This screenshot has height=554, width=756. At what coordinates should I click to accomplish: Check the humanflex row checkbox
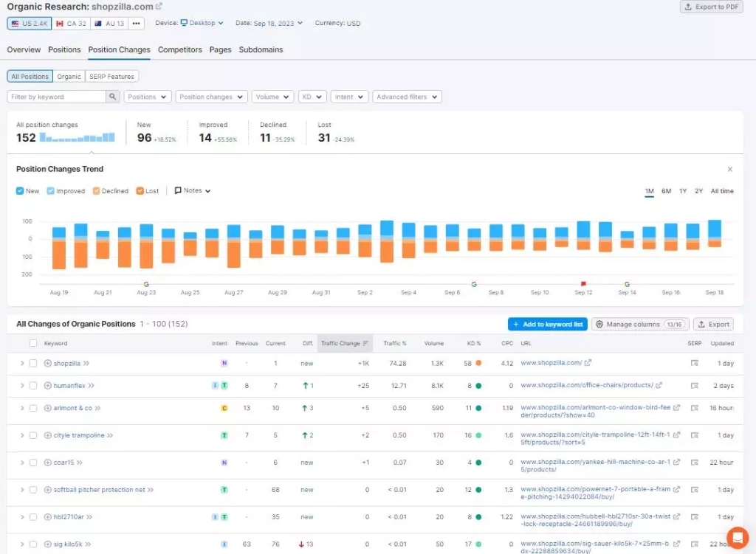pos(32,385)
